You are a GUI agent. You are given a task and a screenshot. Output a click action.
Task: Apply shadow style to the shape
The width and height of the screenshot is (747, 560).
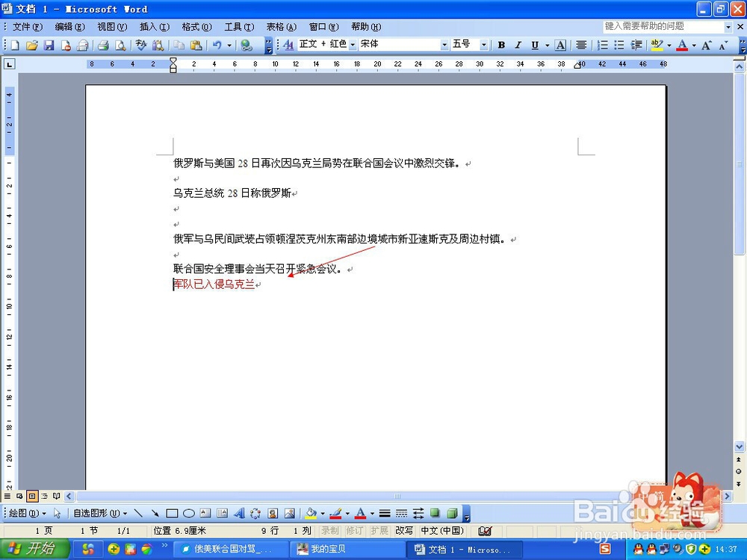pos(435,514)
